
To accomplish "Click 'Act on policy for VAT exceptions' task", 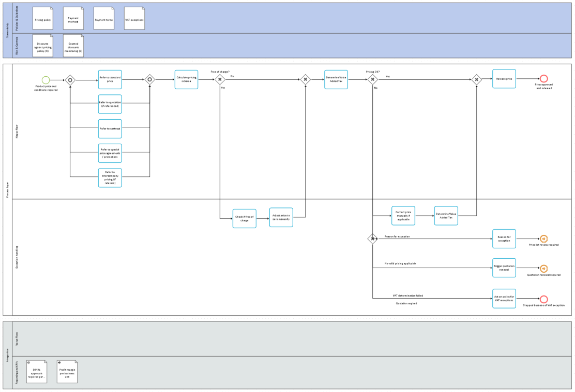I will click(x=504, y=299).
